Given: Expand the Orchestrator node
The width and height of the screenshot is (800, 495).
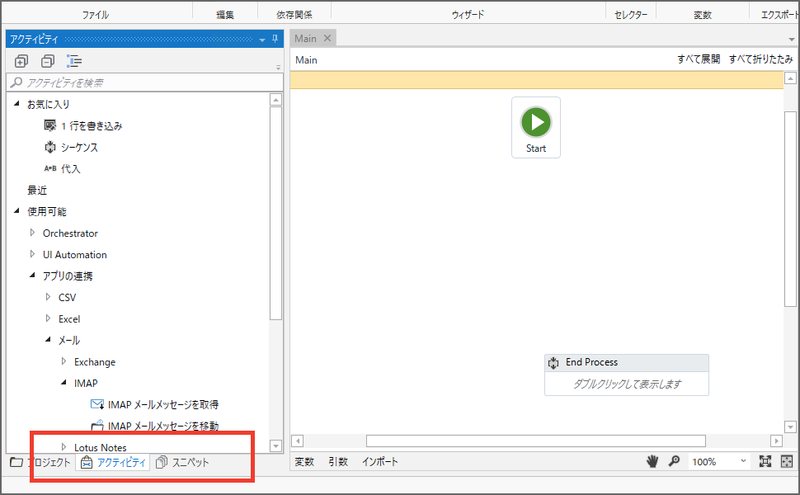Looking at the screenshot, I should click(x=32, y=233).
